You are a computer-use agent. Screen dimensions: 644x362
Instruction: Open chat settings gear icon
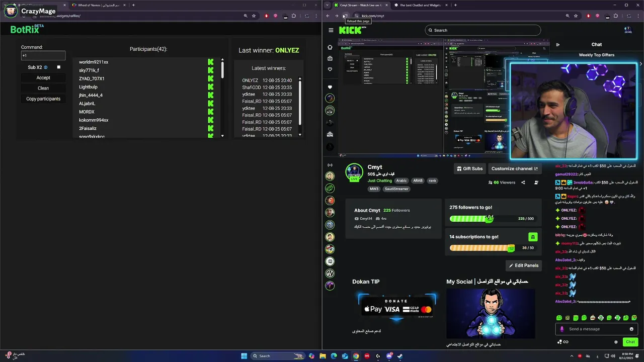coord(616,342)
